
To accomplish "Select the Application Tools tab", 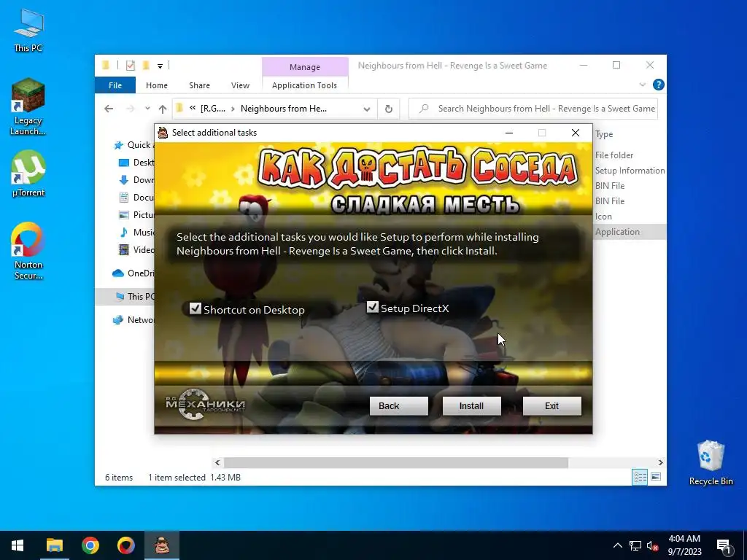I will coord(304,85).
